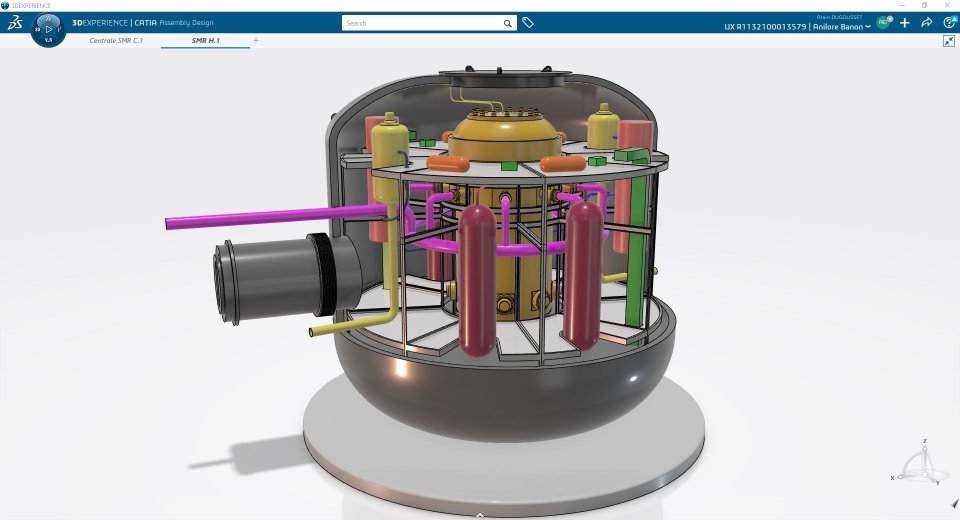Select the left dark red tank

pyautogui.click(x=477, y=280)
